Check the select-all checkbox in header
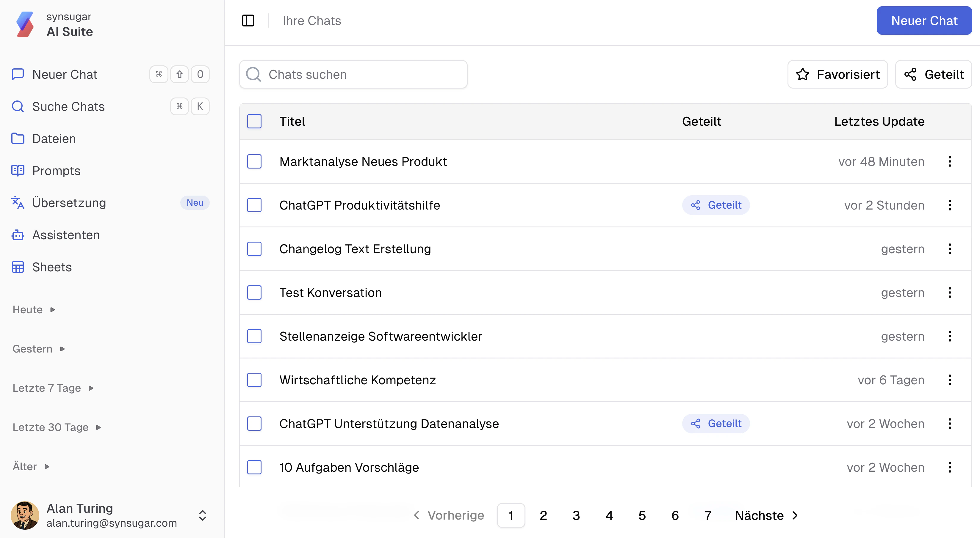Viewport: 980px width, 538px height. (x=254, y=121)
